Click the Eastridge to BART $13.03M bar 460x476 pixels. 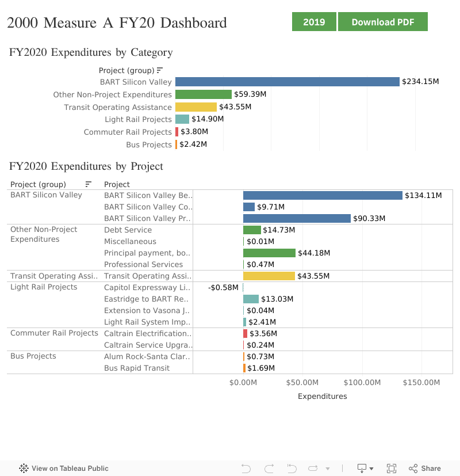(x=251, y=299)
